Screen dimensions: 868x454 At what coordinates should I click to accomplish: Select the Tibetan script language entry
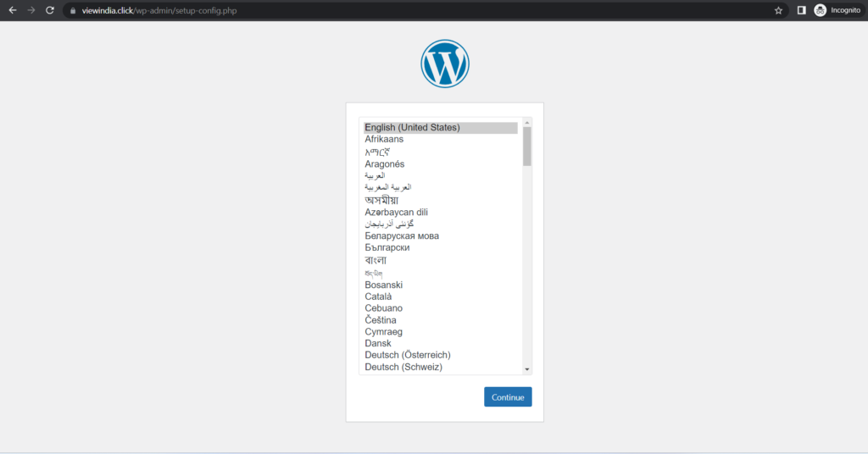[x=441, y=274]
